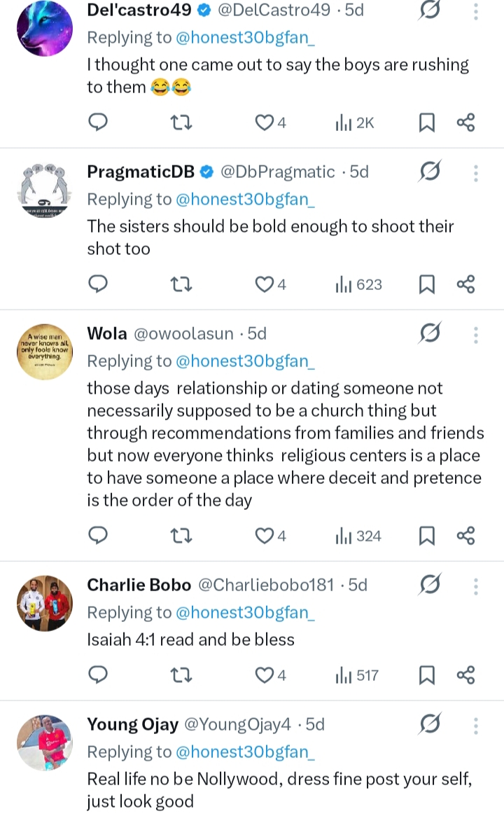Reply to Charlie Bobo's tweet
This screenshot has width=504, height=816.
point(99,675)
